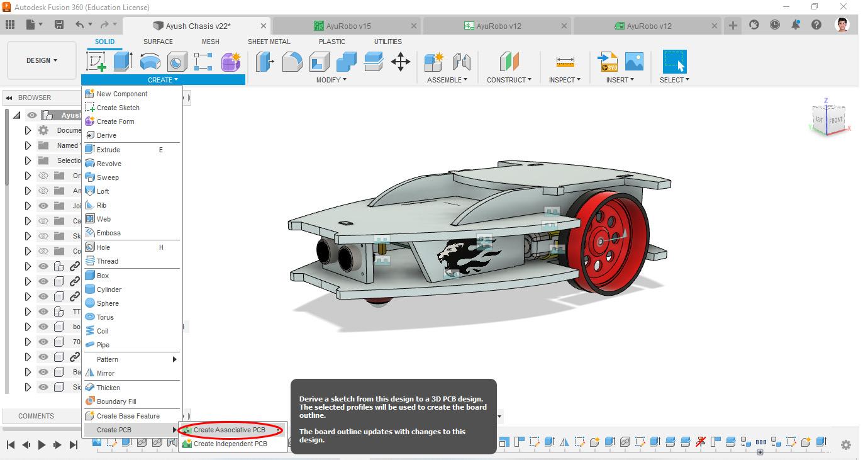Viewport: 868px width, 460px height.
Task: Toggle visibility eye of the 'Or' folder
Action: (43, 176)
